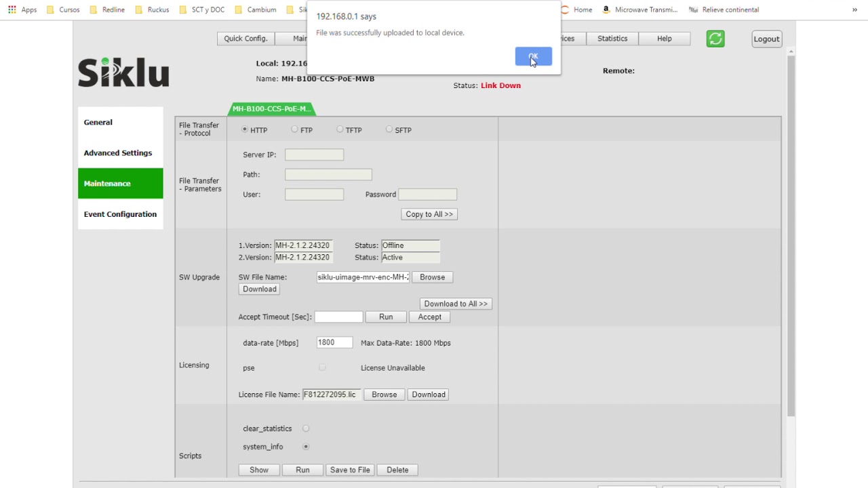Open the Maintenance section
This screenshot has height=488, width=868.
[121, 183]
